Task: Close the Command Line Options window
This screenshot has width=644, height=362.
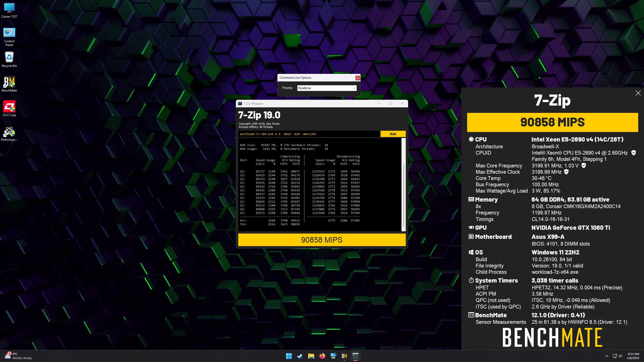Action: pyautogui.click(x=357, y=78)
